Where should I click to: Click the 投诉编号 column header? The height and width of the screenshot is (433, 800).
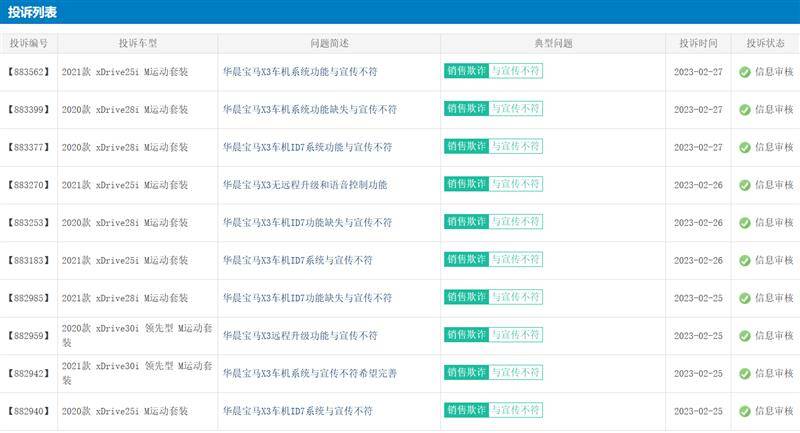point(29,43)
